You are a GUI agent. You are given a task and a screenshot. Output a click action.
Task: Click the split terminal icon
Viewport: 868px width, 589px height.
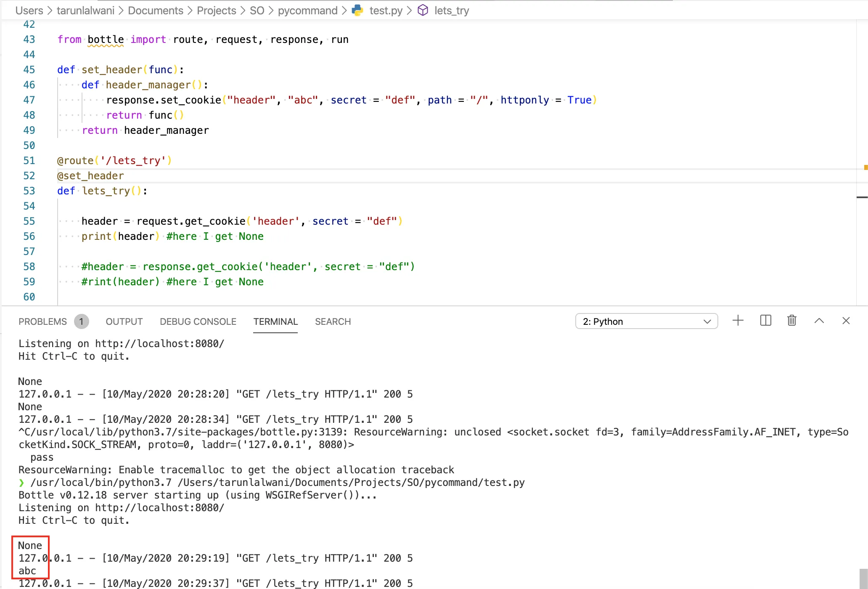pos(765,321)
